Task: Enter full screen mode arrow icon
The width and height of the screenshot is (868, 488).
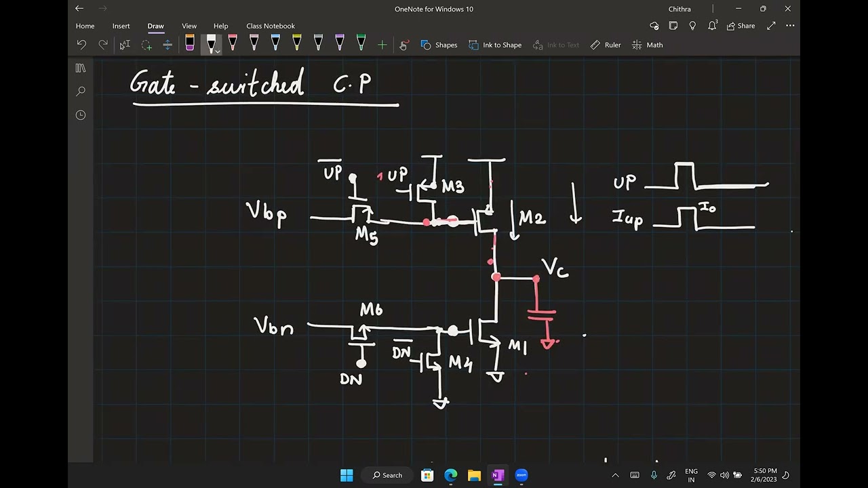Action: pyautogui.click(x=771, y=26)
